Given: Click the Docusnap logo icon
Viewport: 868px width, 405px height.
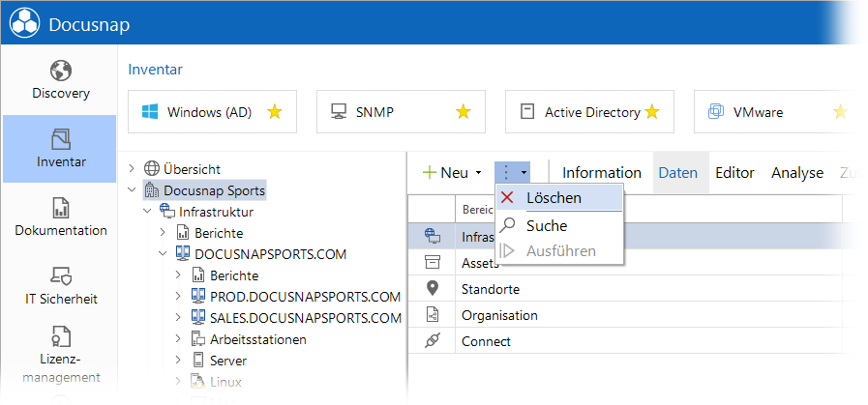Looking at the screenshot, I should (x=25, y=24).
